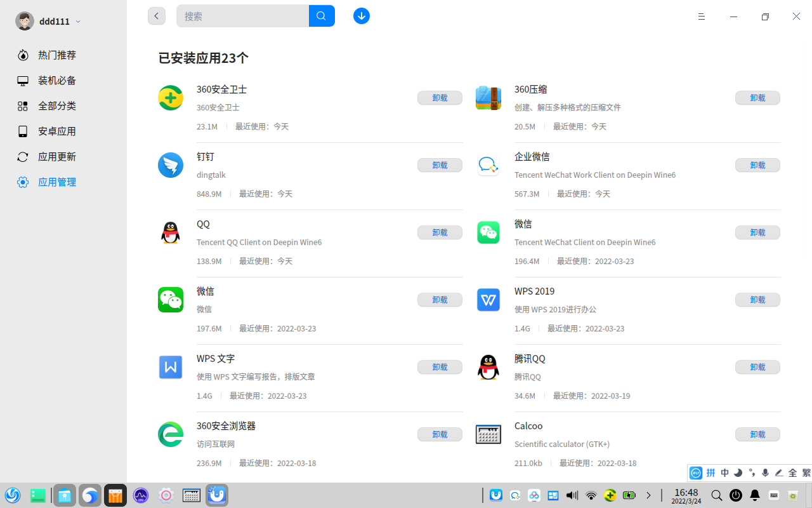
Task: Open the calculator in the taskbar
Action: (192, 495)
